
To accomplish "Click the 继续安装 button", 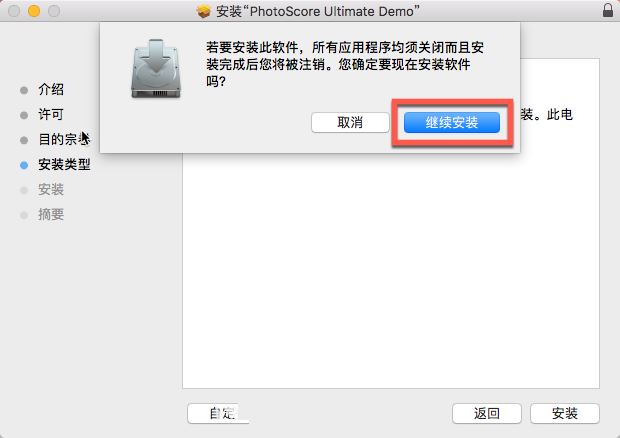I will click(x=452, y=123).
